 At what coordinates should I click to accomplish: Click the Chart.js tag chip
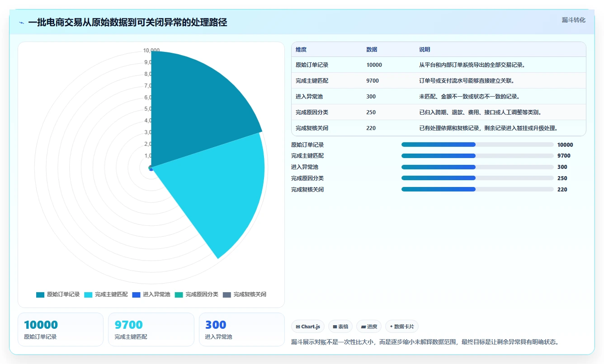coord(308,327)
